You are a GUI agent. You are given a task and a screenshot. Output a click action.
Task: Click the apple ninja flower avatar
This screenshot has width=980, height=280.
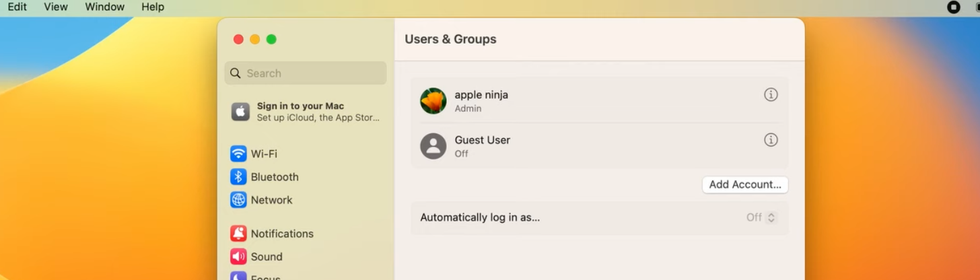tap(433, 101)
